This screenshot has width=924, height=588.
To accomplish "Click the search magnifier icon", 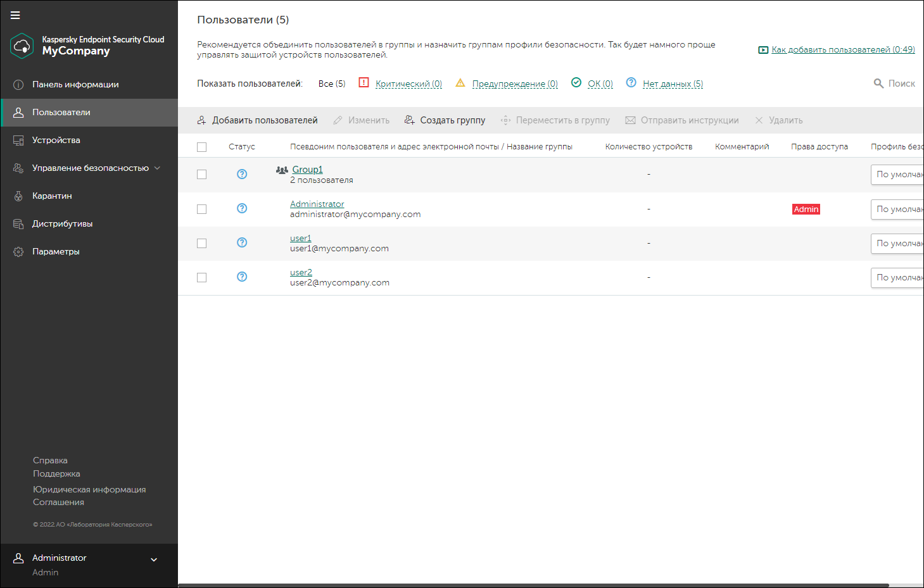I will click(878, 84).
